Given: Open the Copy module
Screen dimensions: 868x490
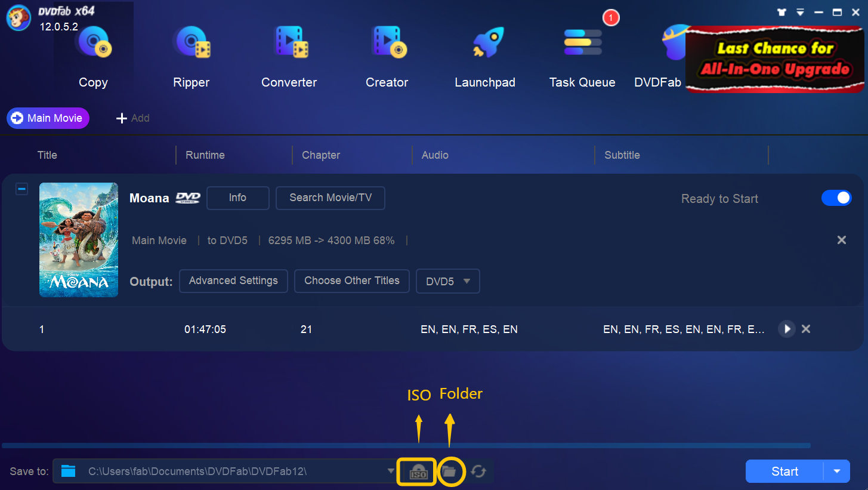Looking at the screenshot, I should point(93,57).
